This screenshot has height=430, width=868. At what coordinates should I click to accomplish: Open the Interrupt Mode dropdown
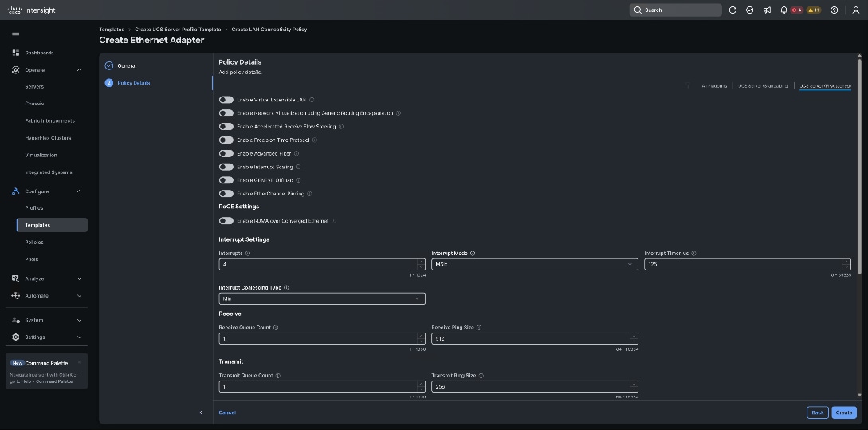pos(534,264)
